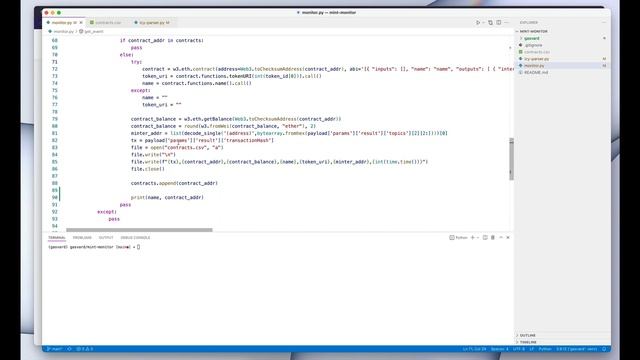The image size is (640, 360).
Task: Synchronize changes icon in status bar
Action: pyautogui.click(x=69, y=349)
